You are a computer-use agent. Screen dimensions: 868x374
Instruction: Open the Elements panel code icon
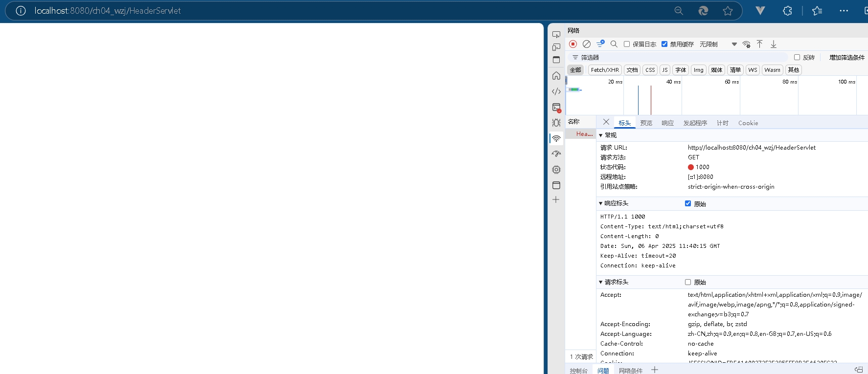pyautogui.click(x=556, y=91)
